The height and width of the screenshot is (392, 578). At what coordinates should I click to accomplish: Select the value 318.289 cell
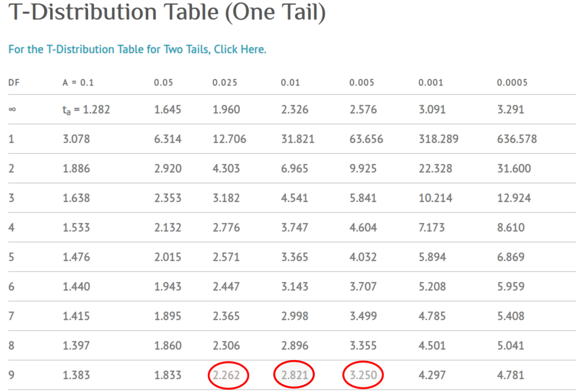pos(438,139)
